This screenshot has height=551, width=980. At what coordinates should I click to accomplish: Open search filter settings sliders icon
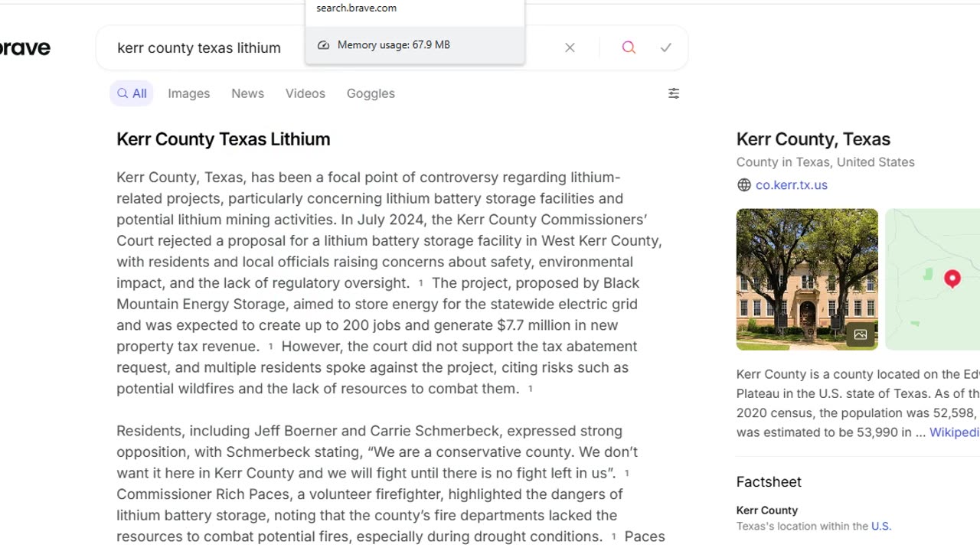tap(674, 93)
